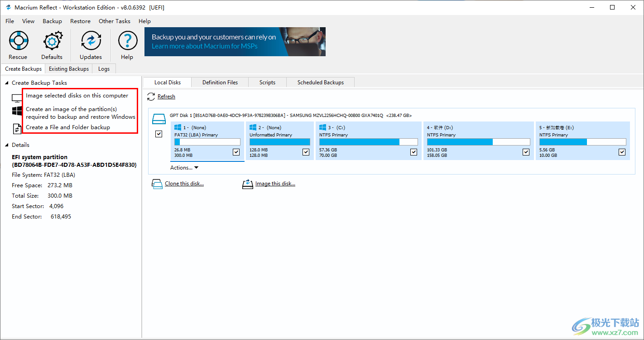The image size is (644, 340).
Task: Open the Help menu
Action: click(144, 21)
